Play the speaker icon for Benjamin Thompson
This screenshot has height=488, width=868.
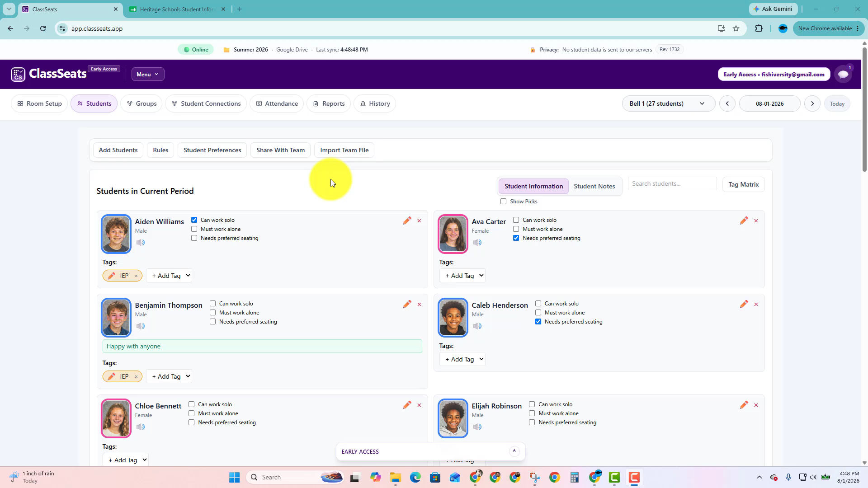141,326
